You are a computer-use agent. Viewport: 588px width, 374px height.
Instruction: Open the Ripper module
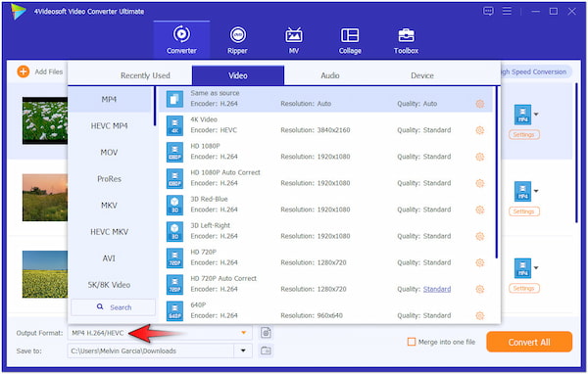(x=237, y=39)
